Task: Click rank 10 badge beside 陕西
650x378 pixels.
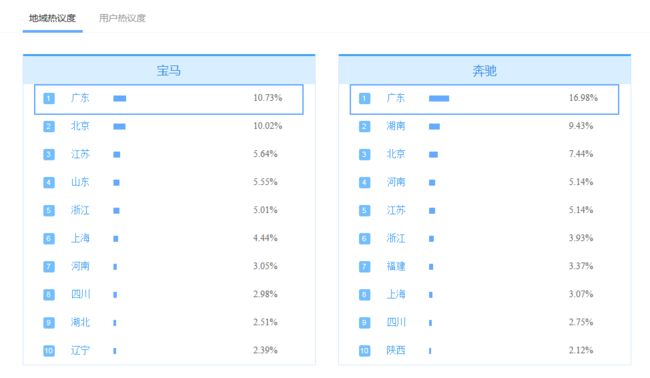Action: click(364, 351)
